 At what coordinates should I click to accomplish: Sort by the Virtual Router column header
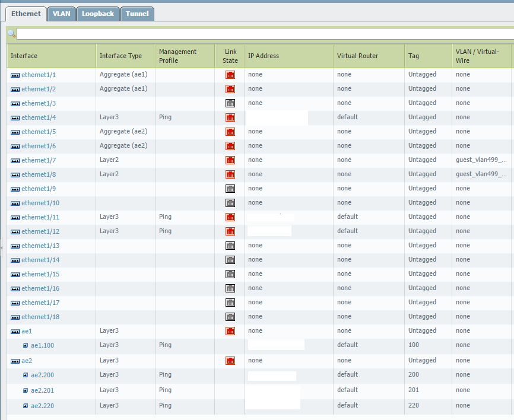tap(357, 56)
